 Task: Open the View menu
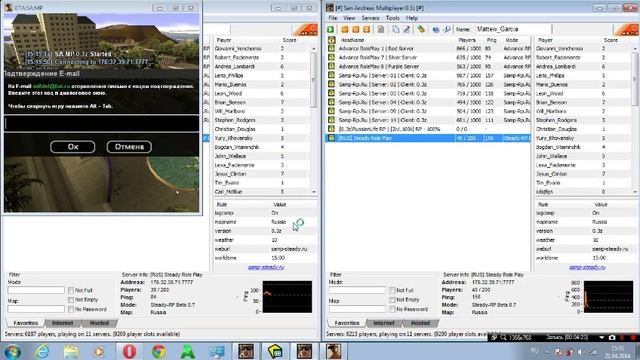(x=349, y=18)
